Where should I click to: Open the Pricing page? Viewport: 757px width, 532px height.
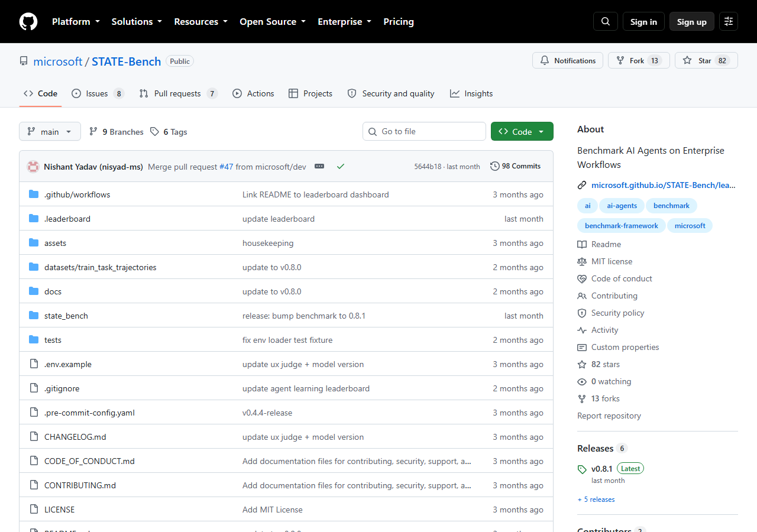click(x=399, y=21)
